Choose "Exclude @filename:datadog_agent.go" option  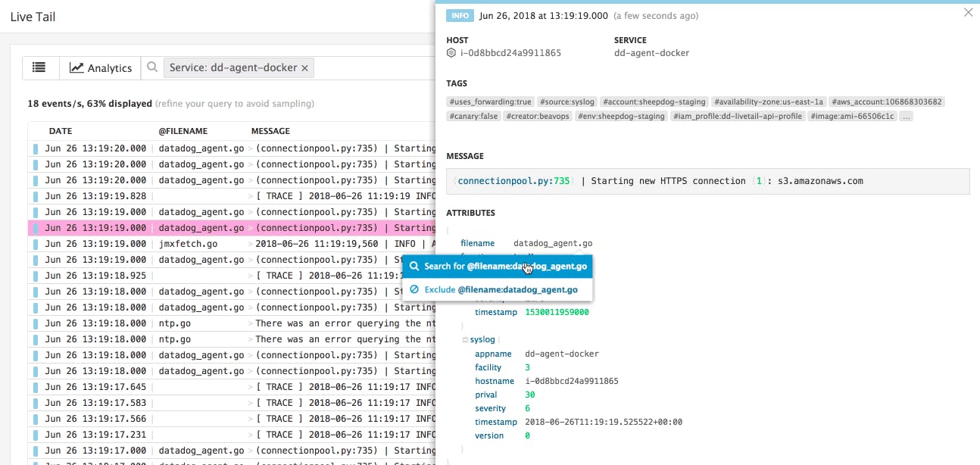click(500, 289)
